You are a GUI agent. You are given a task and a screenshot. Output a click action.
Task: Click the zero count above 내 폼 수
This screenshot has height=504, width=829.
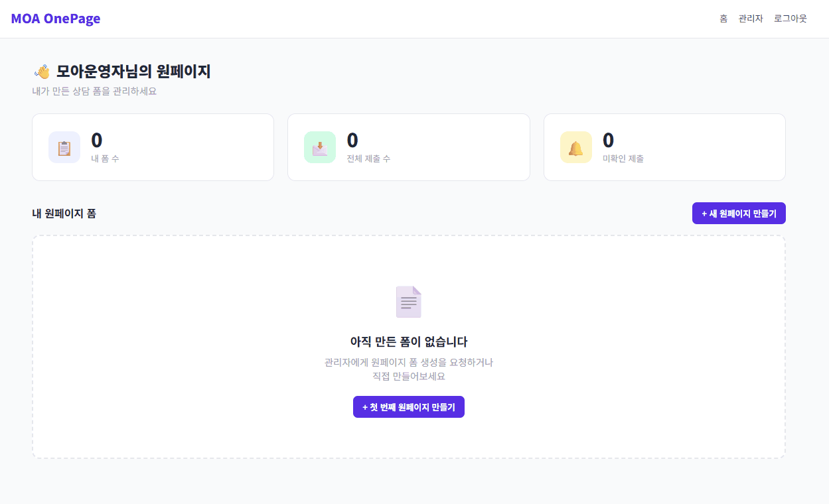tap(97, 141)
